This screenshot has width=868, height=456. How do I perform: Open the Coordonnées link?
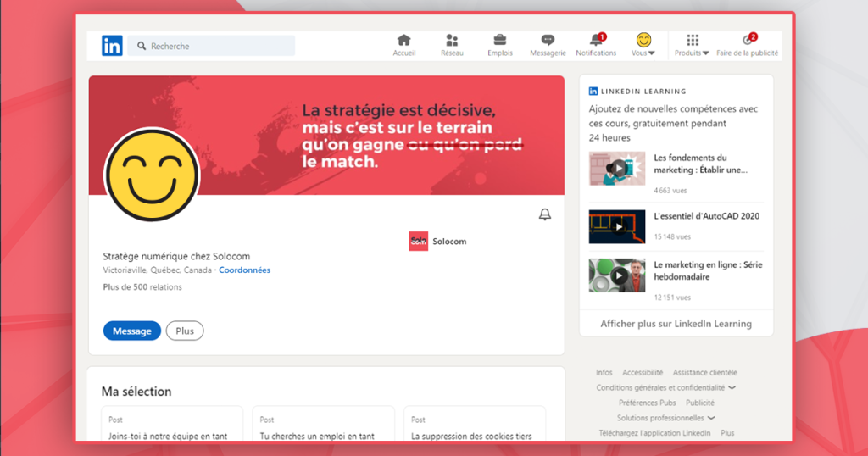tap(245, 270)
